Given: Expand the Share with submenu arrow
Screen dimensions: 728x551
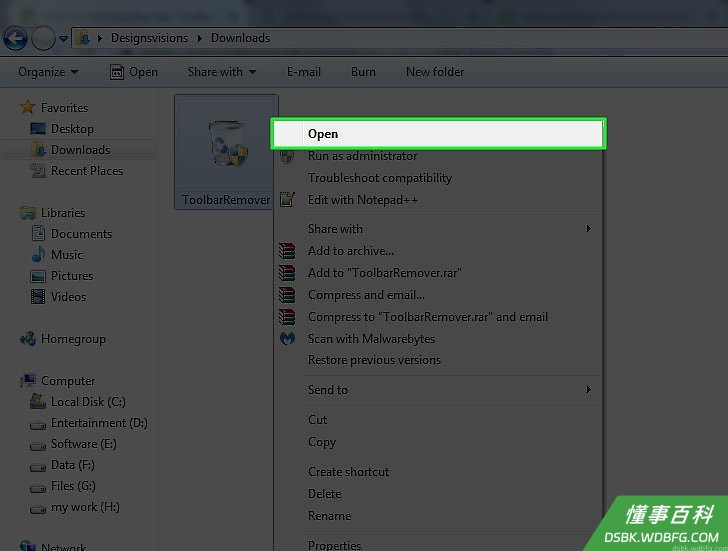Looking at the screenshot, I should click(589, 228).
